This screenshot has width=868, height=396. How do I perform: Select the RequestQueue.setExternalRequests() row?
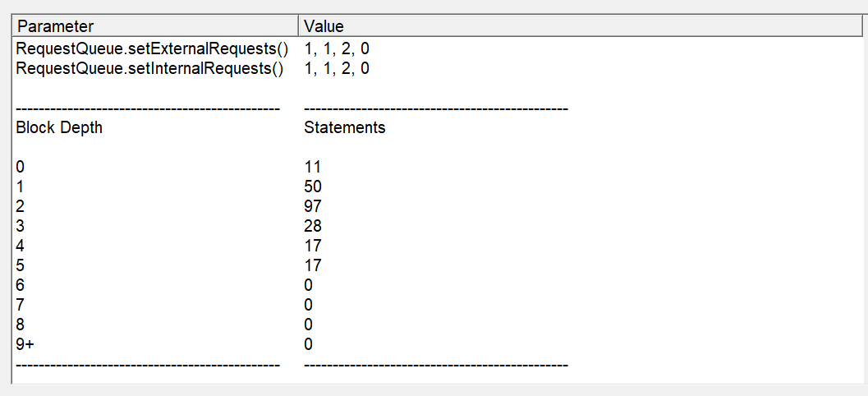[153, 48]
